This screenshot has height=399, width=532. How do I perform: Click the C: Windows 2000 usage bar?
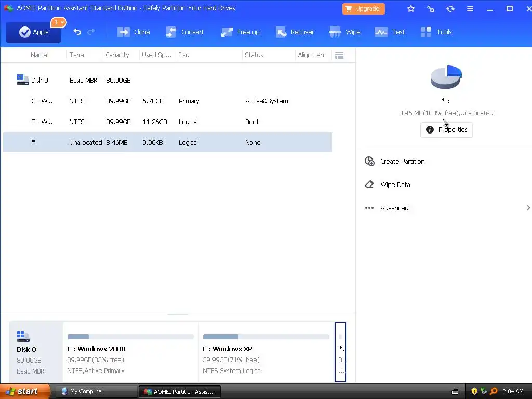tap(130, 337)
